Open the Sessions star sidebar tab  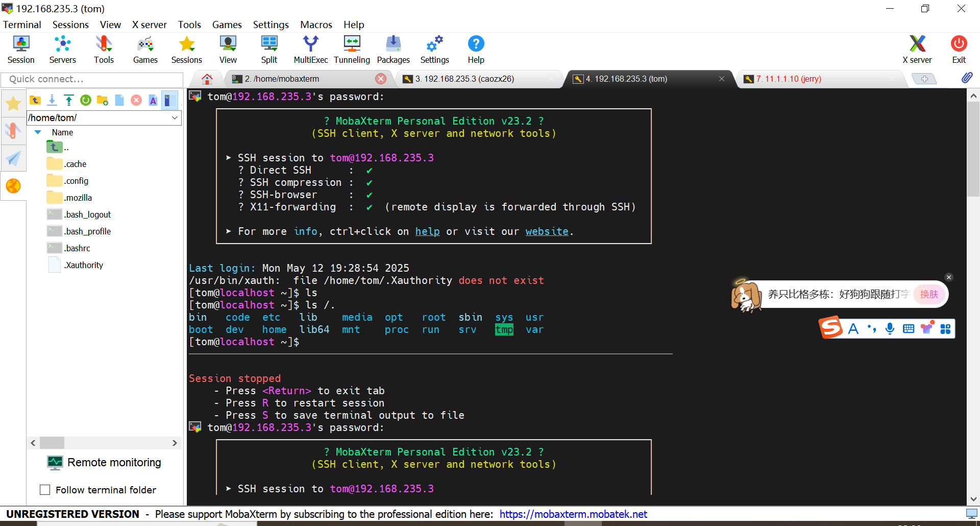[13, 104]
